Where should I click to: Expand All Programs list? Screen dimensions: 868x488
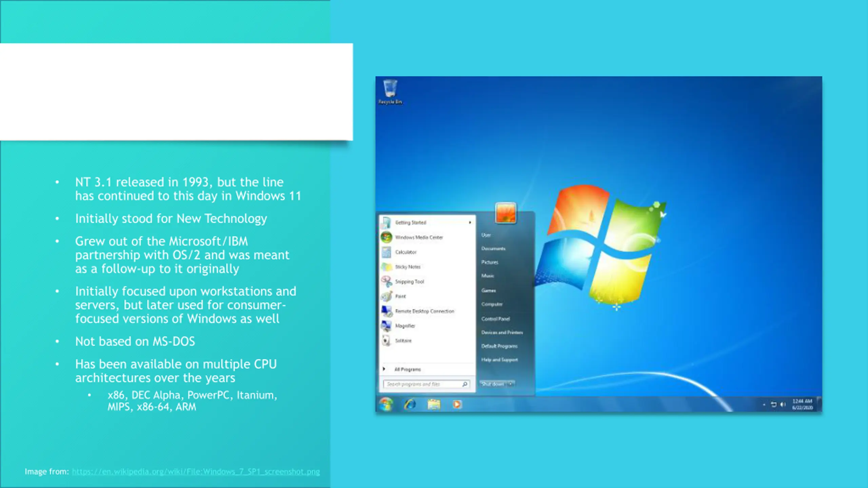(407, 369)
